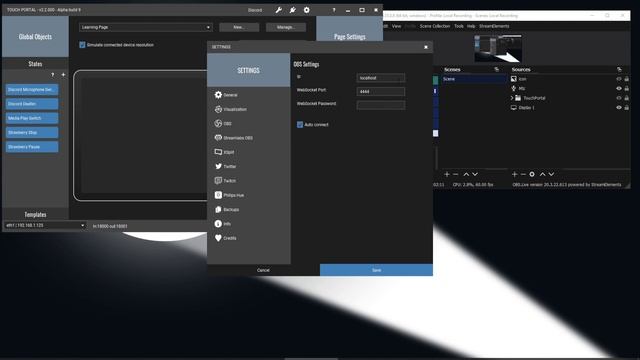Open source properties gear in OBS Sources

(x=532, y=174)
